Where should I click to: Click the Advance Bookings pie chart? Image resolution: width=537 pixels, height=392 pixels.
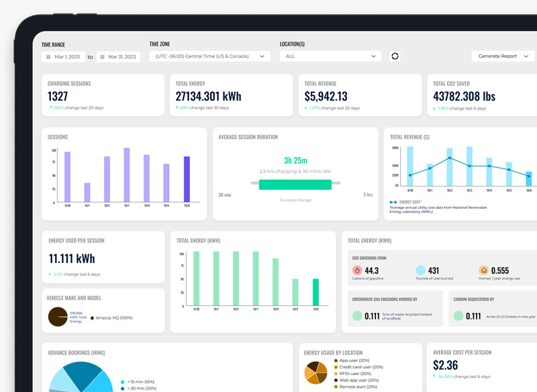81,377
